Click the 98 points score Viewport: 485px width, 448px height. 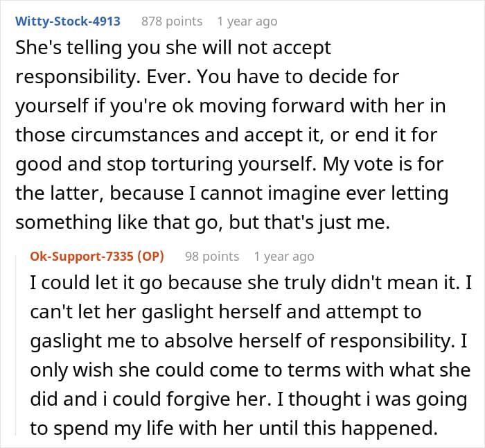coord(212,257)
